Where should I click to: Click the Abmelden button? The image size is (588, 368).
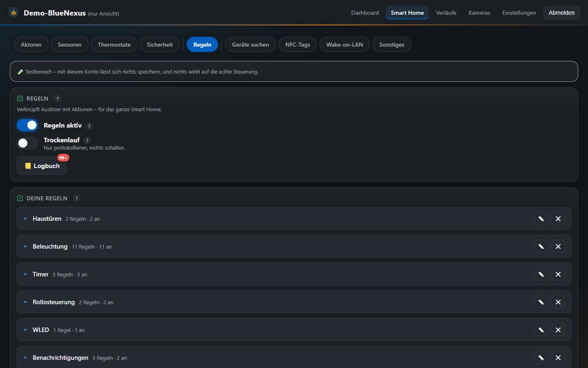561,13
